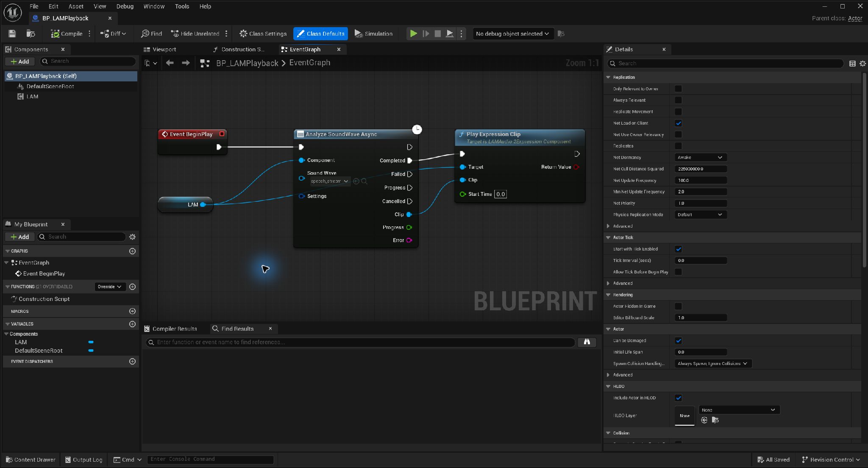Toggle the Can be Damaged checkbox
The image size is (868, 468).
pyautogui.click(x=679, y=340)
